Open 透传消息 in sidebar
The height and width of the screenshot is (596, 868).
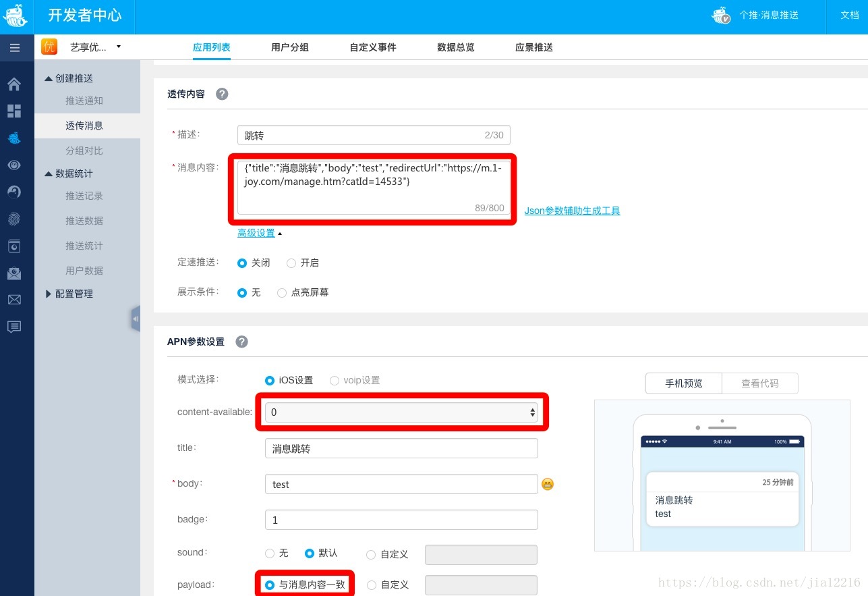pos(84,126)
